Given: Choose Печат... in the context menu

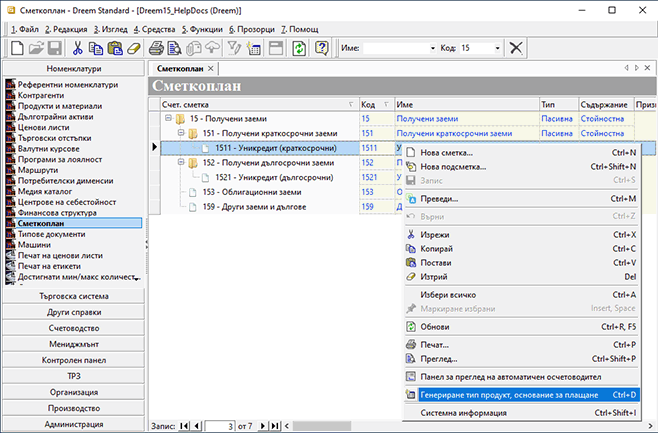Looking at the screenshot, I should pyautogui.click(x=521, y=344).
